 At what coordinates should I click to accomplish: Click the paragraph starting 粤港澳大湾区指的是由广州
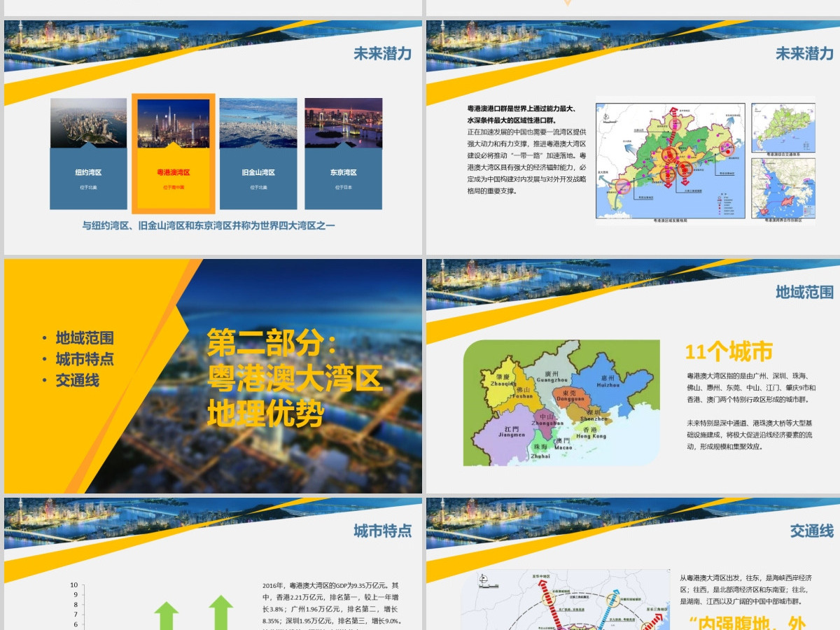tap(751, 387)
